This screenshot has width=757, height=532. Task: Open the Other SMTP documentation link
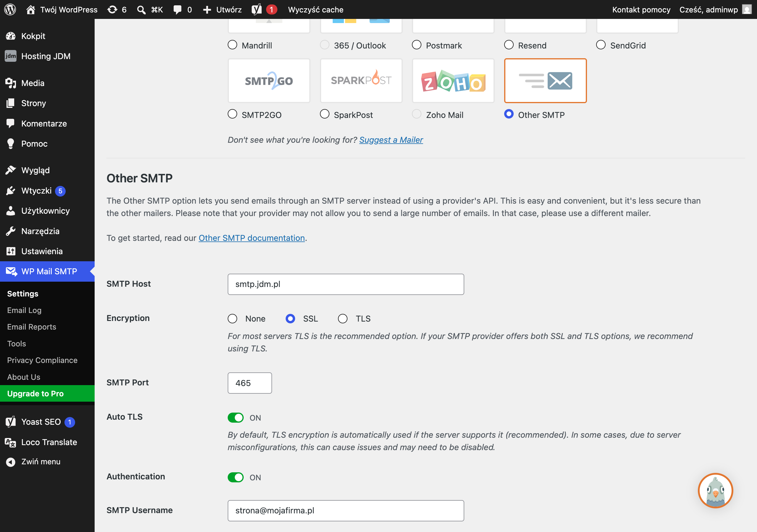click(252, 238)
